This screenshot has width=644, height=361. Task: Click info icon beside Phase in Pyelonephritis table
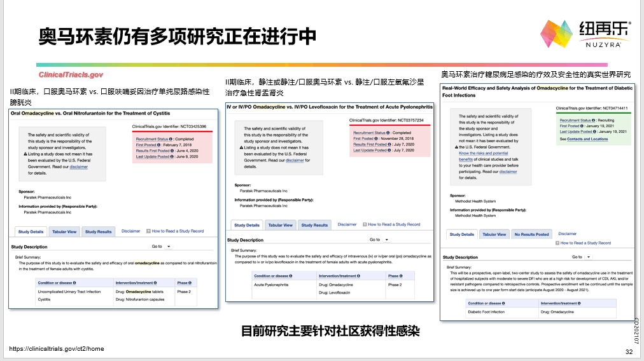point(401,276)
